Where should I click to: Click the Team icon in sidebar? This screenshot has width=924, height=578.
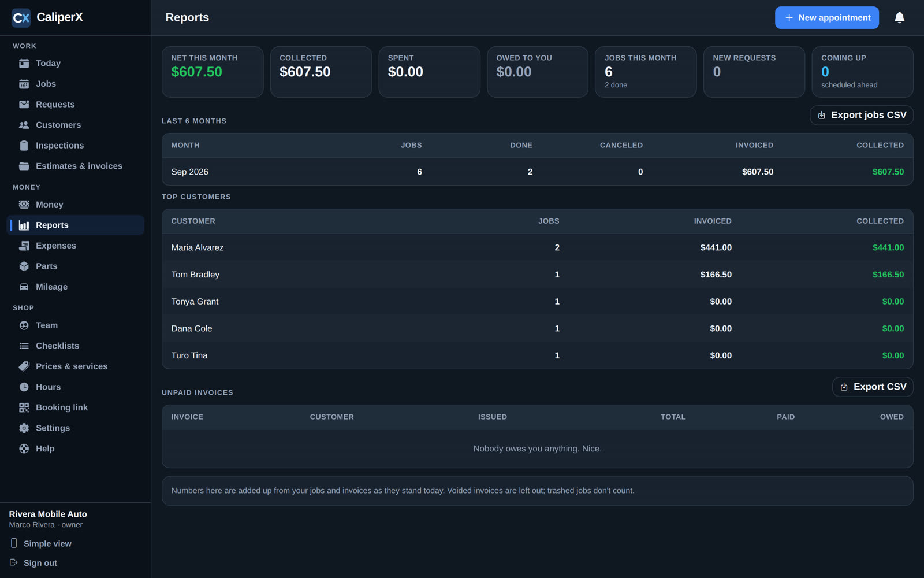pyautogui.click(x=24, y=325)
